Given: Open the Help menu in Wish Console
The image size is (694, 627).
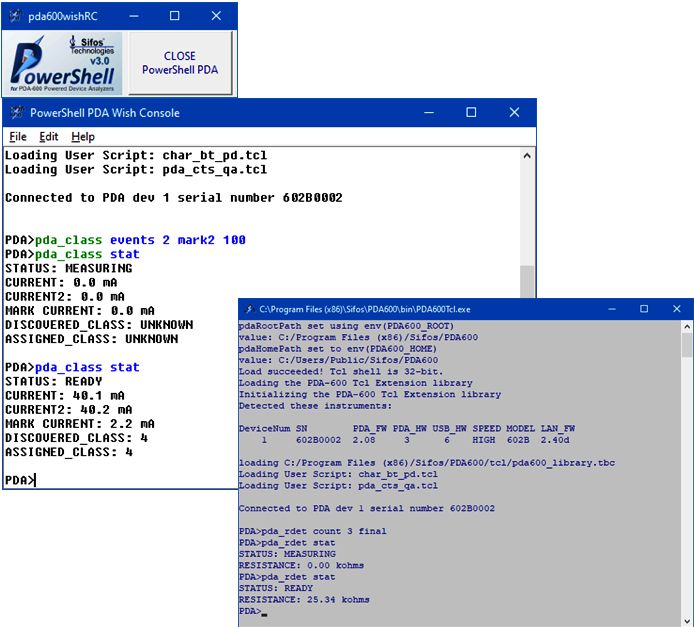Looking at the screenshot, I should click(83, 137).
